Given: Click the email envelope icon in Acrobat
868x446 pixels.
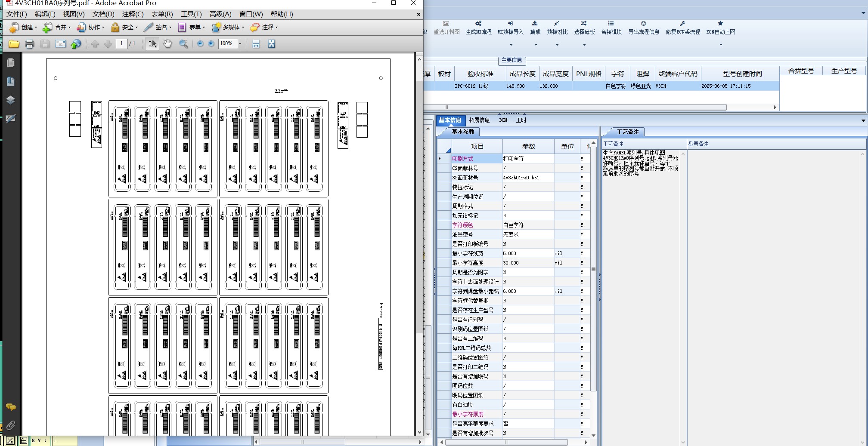Looking at the screenshot, I should (x=60, y=44).
